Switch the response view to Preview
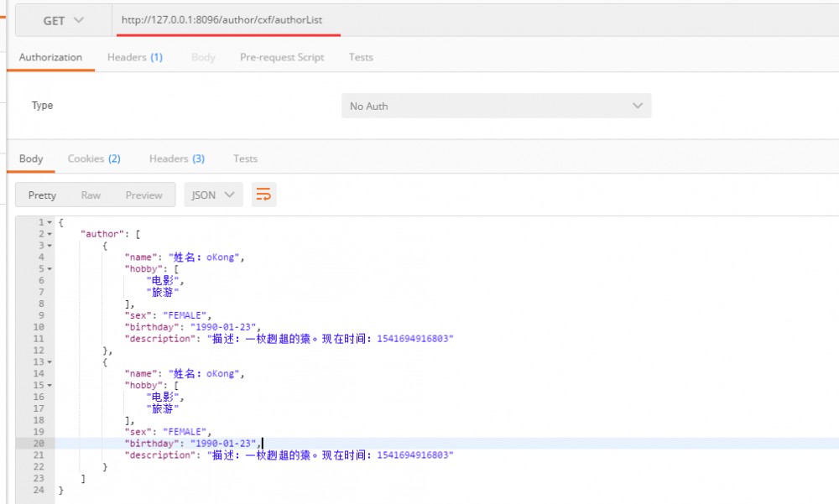This screenshot has width=839, height=504. [143, 194]
